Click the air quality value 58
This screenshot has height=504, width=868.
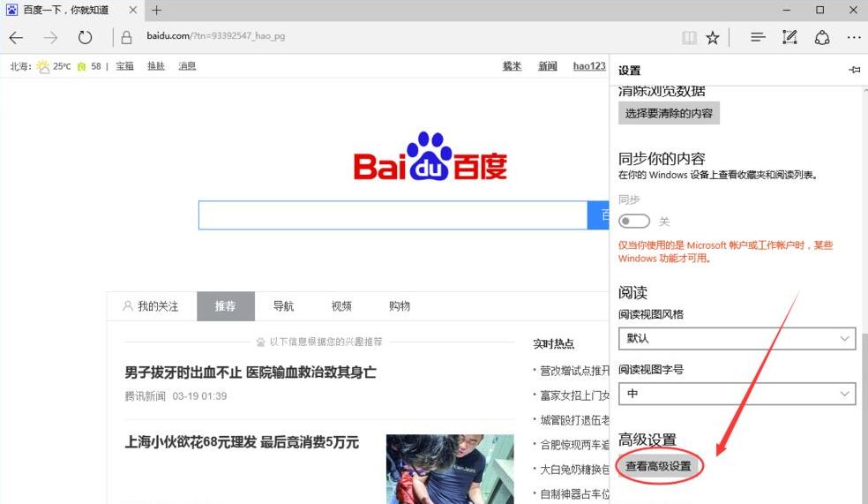click(x=96, y=66)
